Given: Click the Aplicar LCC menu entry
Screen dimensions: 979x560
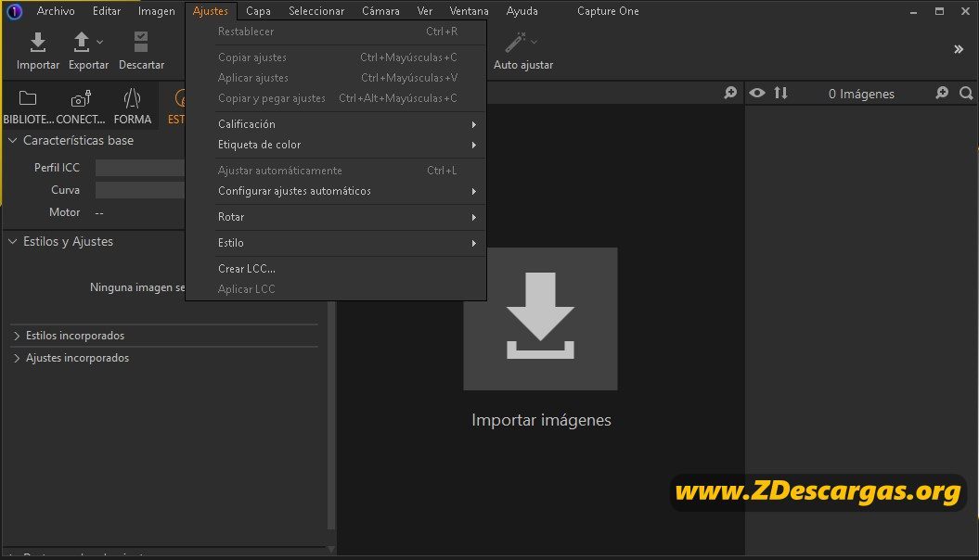Looking at the screenshot, I should [336, 289].
